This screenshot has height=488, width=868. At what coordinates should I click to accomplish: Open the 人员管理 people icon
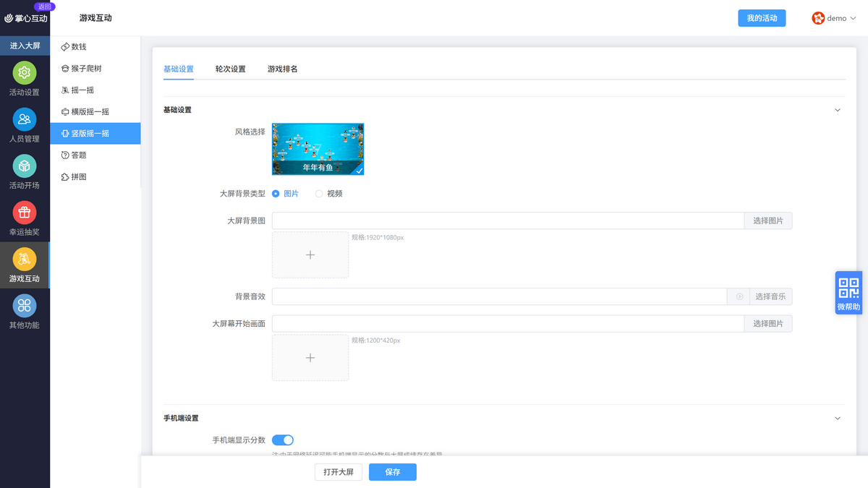tap(25, 119)
